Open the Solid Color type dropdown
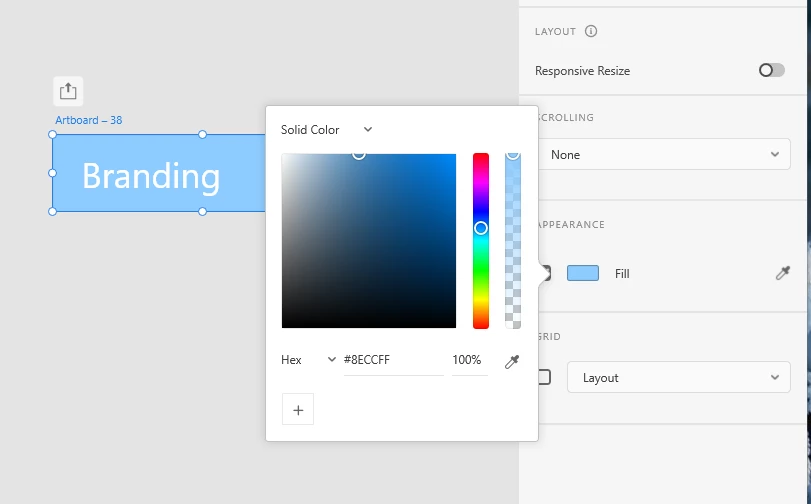Image resolution: width=811 pixels, height=504 pixels. [x=326, y=129]
